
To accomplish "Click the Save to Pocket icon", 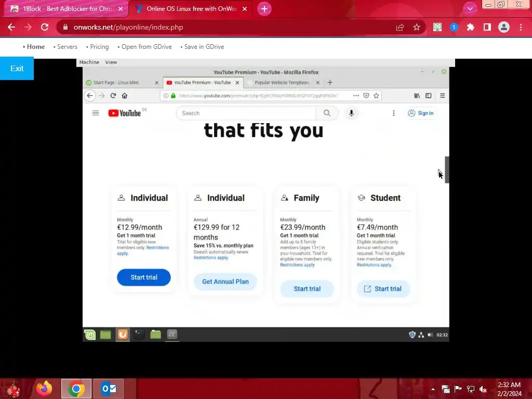I will 366,96.
